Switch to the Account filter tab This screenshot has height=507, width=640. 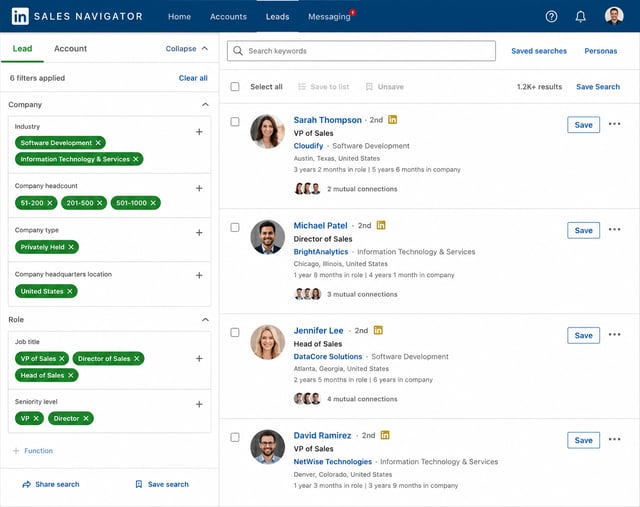coord(70,49)
